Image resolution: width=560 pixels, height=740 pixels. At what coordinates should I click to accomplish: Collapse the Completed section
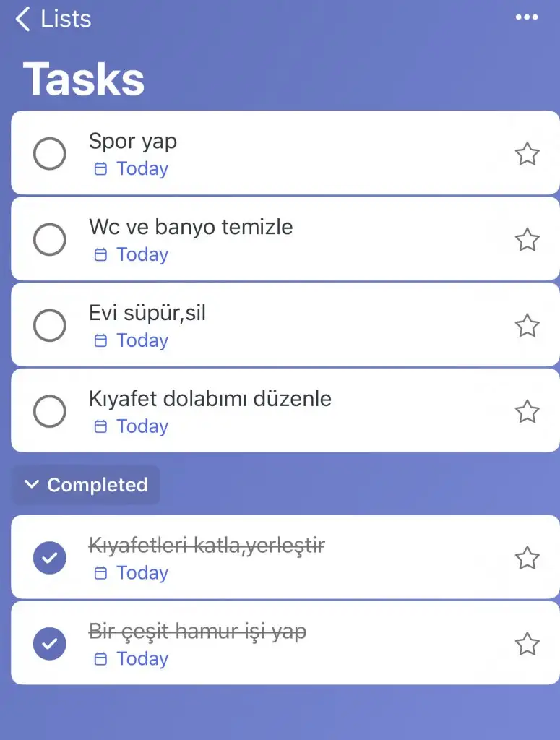click(87, 485)
